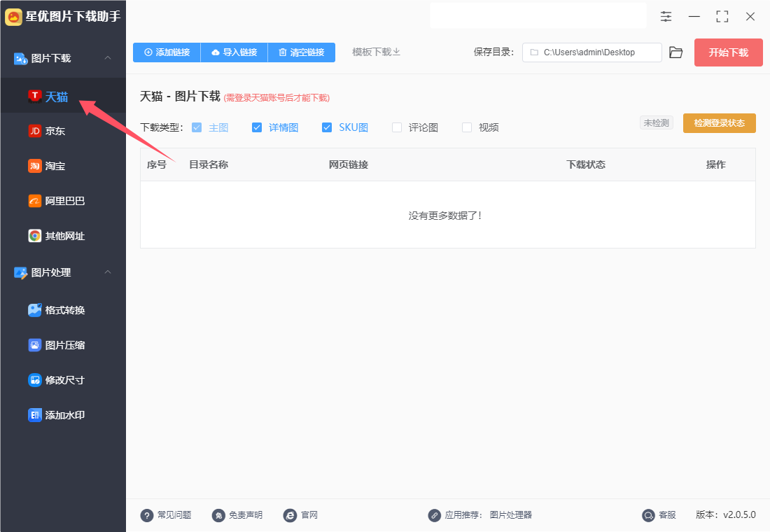Viewport: 770px width, 532px height.
Task: Open the save directory folder browse icon
Action: click(676, 52)
